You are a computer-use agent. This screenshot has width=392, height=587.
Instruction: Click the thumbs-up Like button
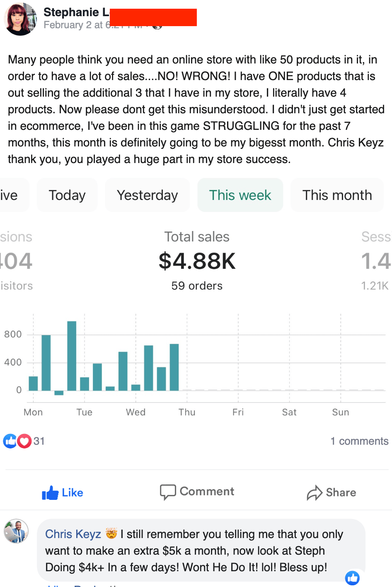[x=63, y=493]
